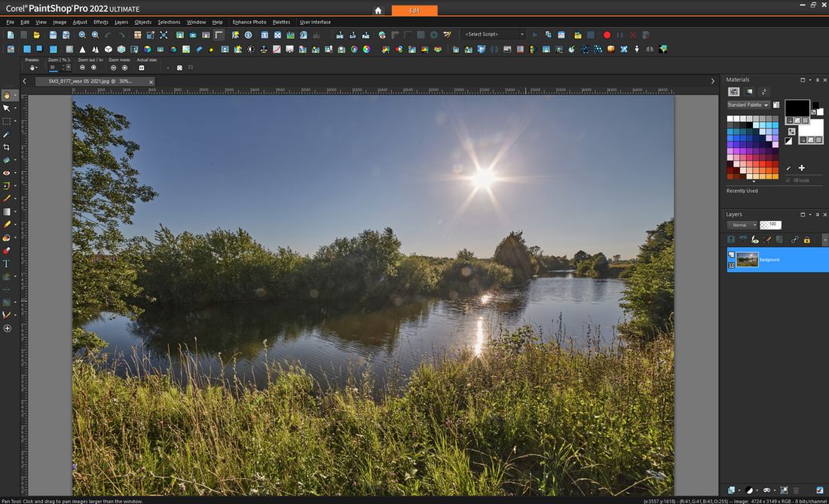Open the Adjust menu
This screenshot has width=829, height=504.
pos(80,22)
